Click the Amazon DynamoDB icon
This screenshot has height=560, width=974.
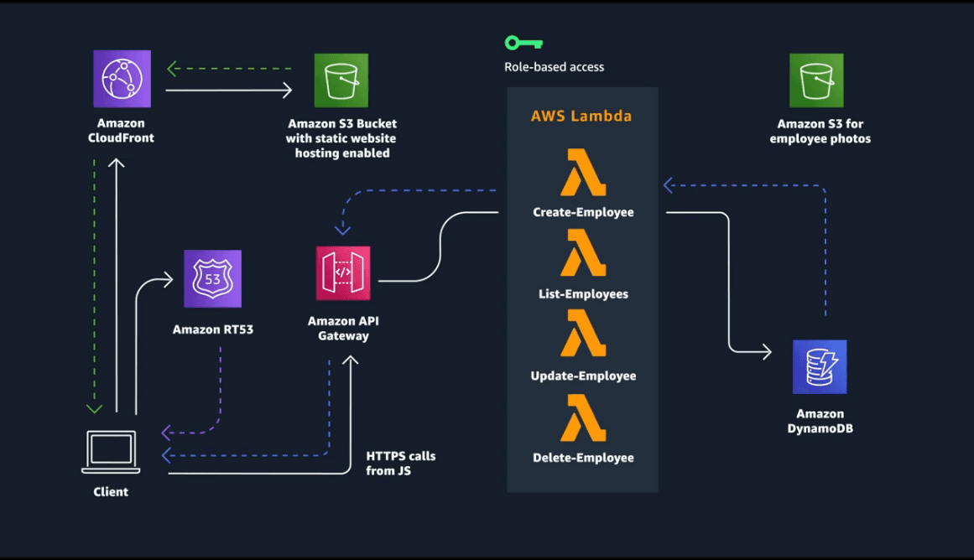[x=820, y=366]
